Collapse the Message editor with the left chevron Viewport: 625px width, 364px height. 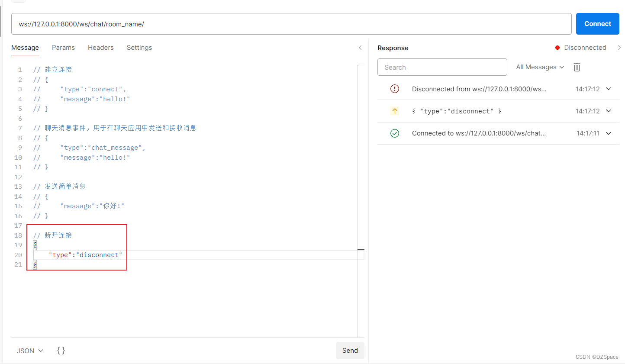coord(360,48)
